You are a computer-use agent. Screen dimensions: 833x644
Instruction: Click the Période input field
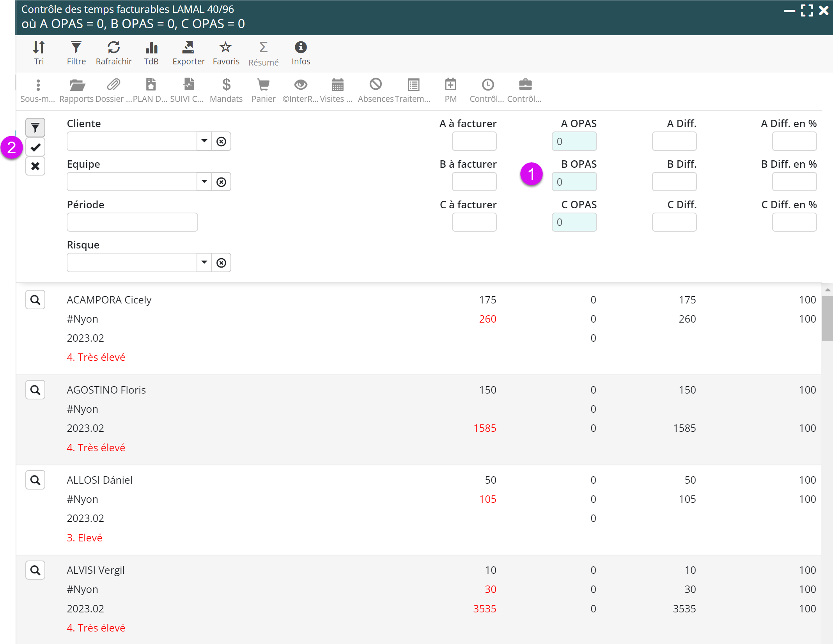click(x=132, y=222)
